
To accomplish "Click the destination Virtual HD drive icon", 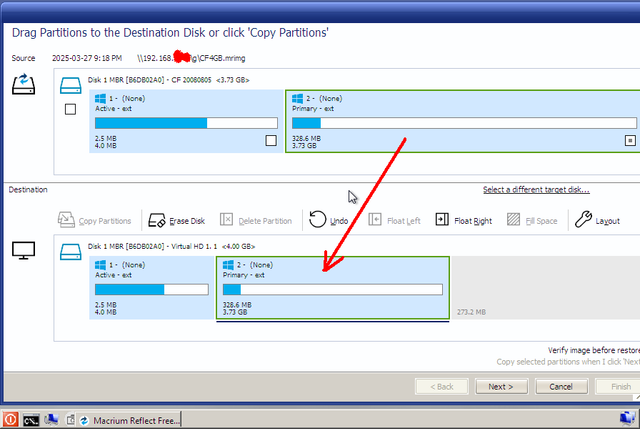I will pyautogui.click(x=71, y=252).
